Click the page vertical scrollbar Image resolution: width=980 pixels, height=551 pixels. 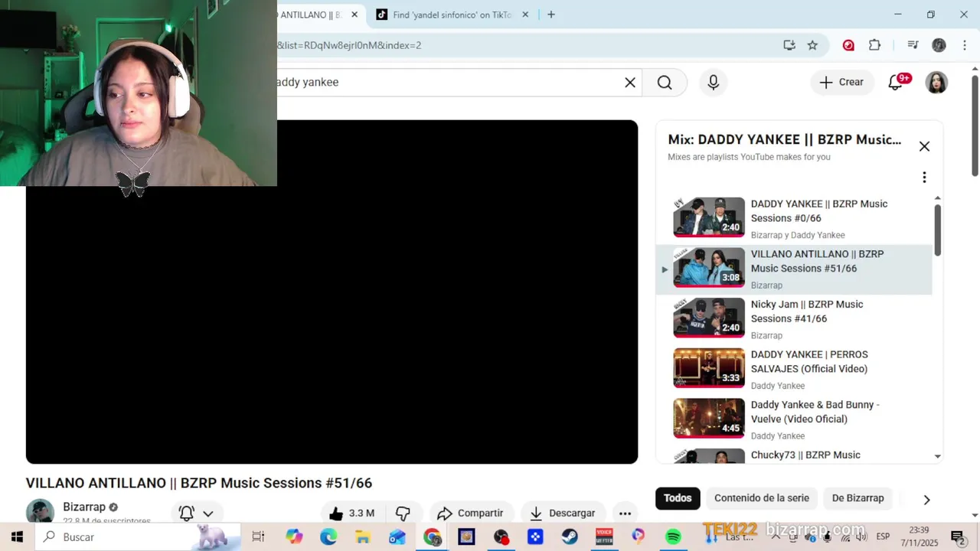tap(975, 126)
